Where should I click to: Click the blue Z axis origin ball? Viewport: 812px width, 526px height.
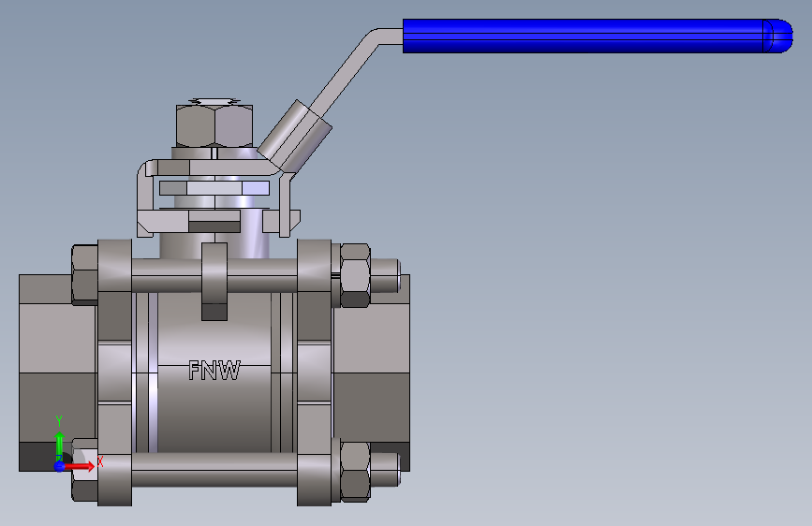(59, 466)
